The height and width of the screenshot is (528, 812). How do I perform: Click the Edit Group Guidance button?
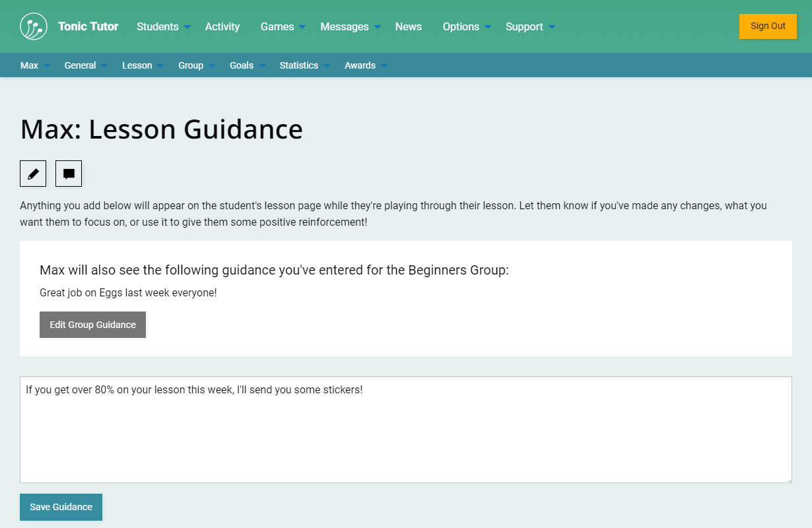click(92, 325)
